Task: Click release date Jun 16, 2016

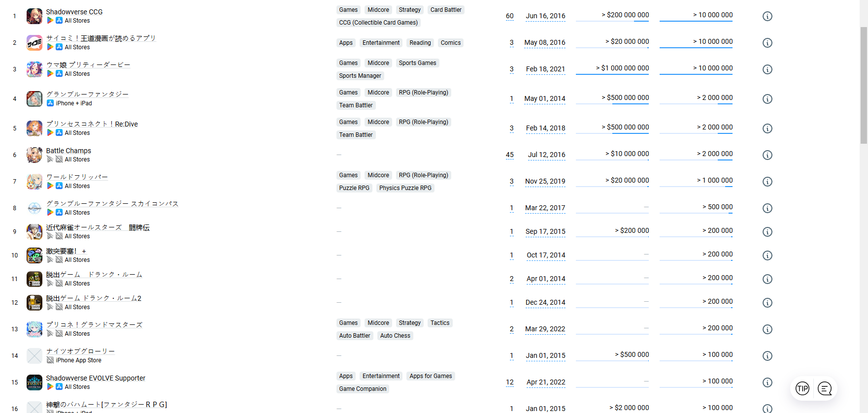Action: (545, 16)
